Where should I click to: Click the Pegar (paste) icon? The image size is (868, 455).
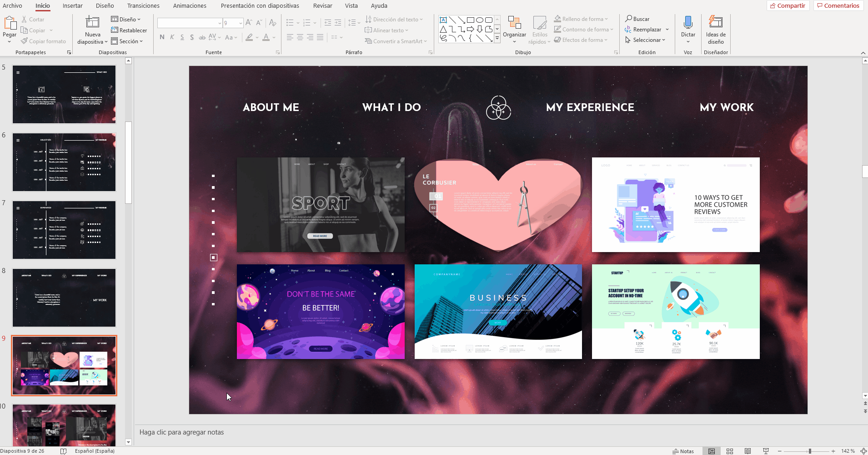coord(10,23)
